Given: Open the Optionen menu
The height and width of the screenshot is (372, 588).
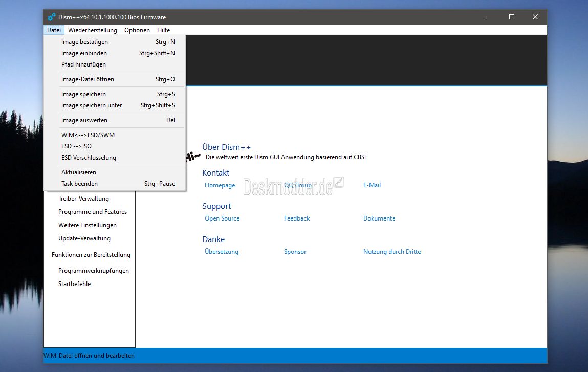Looking at the screenshot, I should [137, 30].
